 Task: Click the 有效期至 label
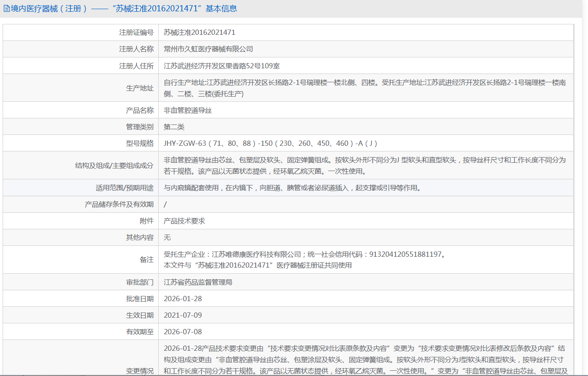click(x=140, y=332)
